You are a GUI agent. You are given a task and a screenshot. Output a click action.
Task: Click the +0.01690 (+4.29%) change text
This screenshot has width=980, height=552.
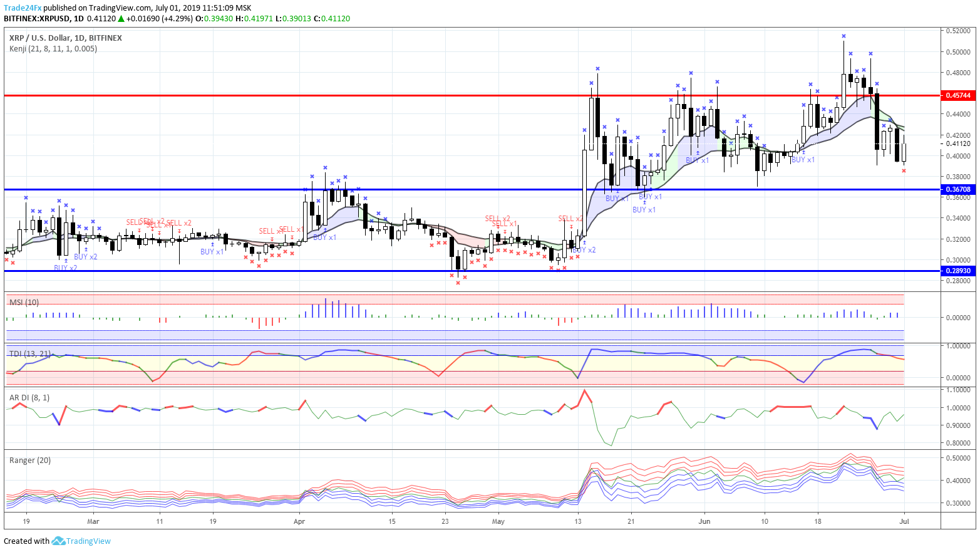point(160,19)
